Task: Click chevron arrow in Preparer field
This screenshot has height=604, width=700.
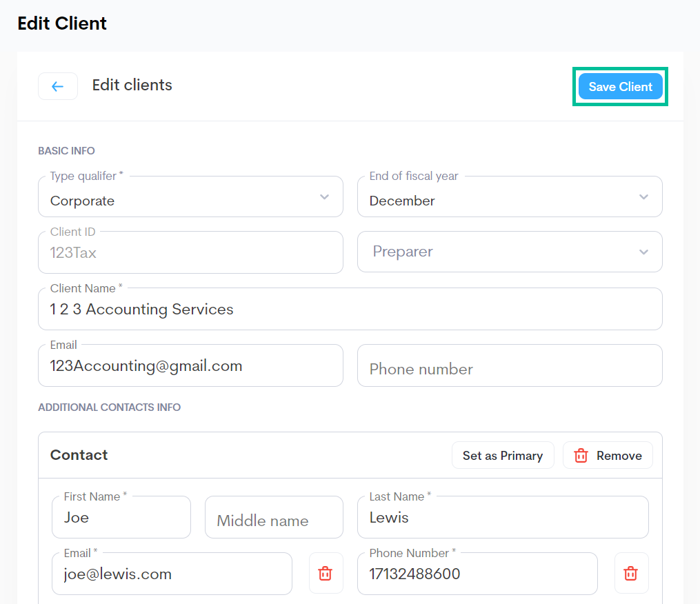Action: point(643,252)
